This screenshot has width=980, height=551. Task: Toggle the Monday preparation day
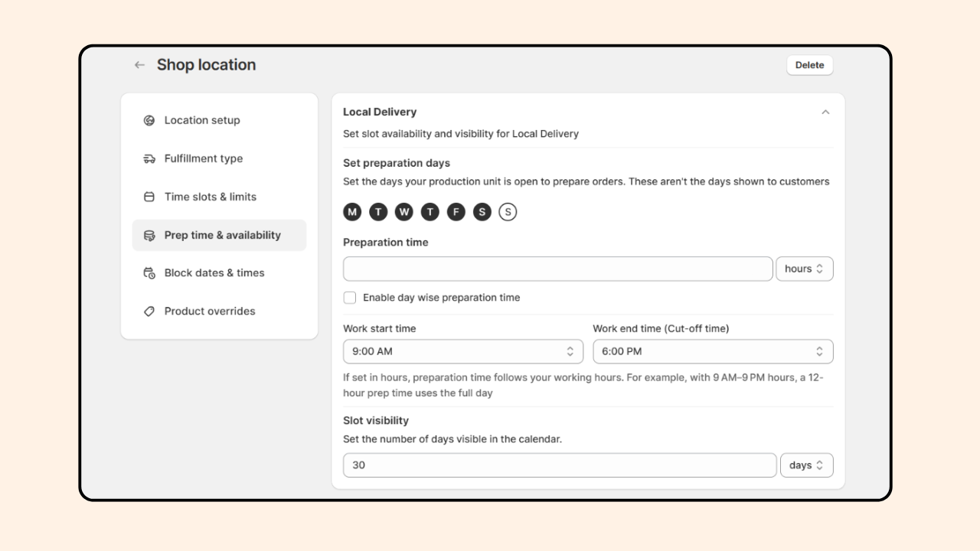click(352, 212)
